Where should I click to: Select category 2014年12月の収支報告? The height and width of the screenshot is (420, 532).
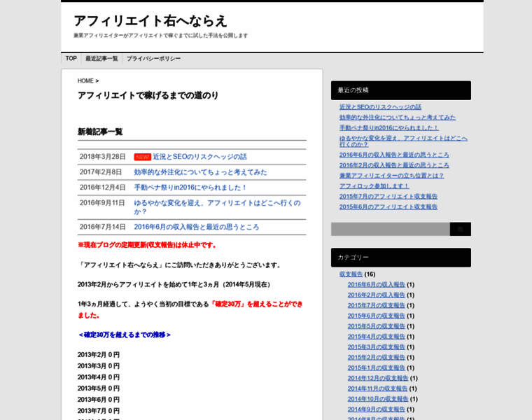coord(377,378)
